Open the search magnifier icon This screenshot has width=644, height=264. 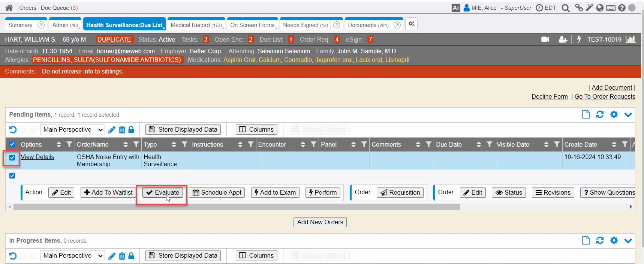point(565,8)
